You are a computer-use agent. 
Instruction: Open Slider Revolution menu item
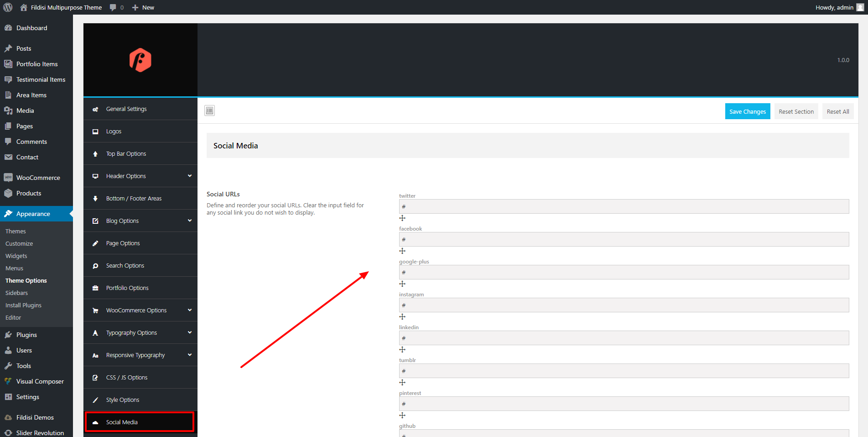[x=36, y=432]
